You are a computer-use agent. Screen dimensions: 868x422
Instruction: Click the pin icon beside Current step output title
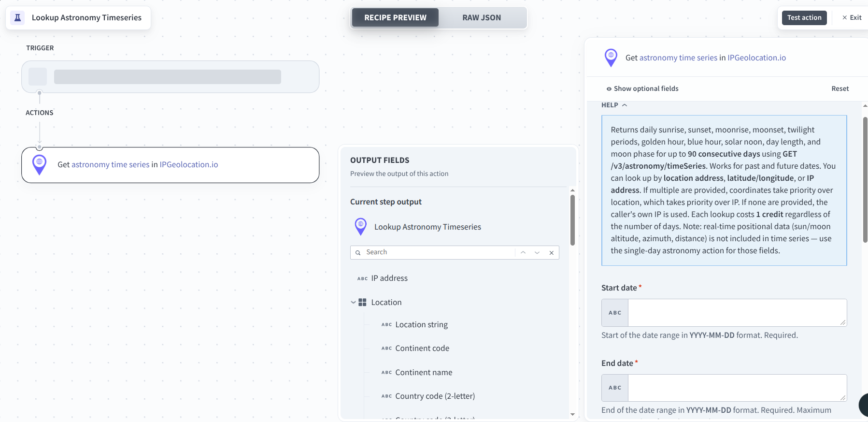(x=361, y=227)
